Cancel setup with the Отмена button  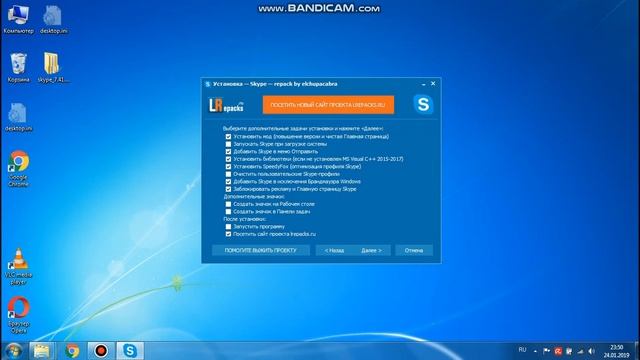coord(413,250)
